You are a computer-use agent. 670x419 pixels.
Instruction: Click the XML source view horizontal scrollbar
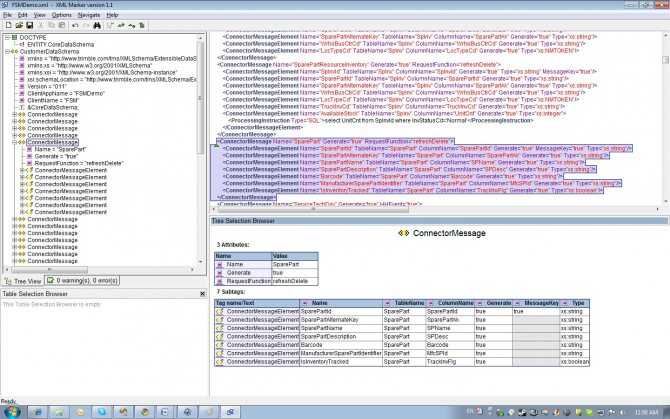pyautogui.click(x=435, y=209)
